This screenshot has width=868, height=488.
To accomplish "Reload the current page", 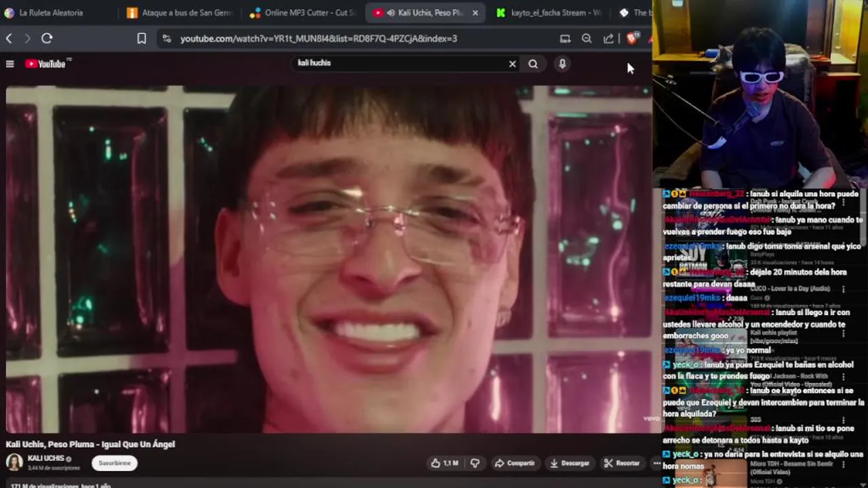I will point(47,39).
